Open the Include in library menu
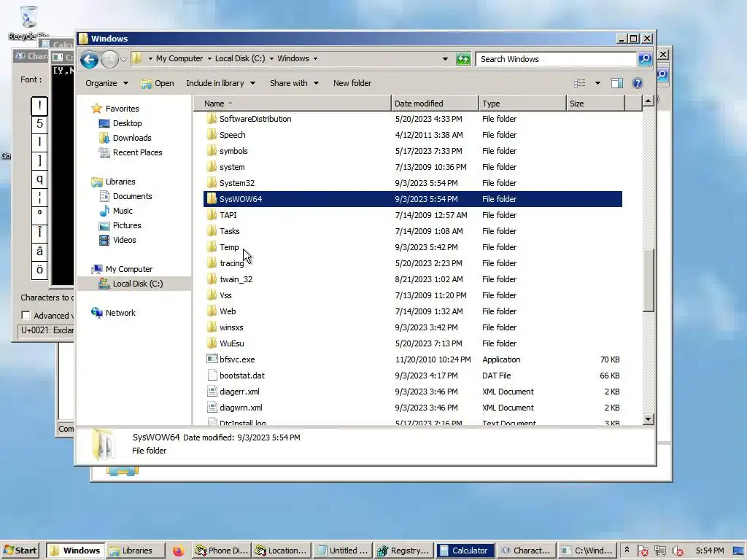The width and height of the screenshot is (747, 560). 220,83
